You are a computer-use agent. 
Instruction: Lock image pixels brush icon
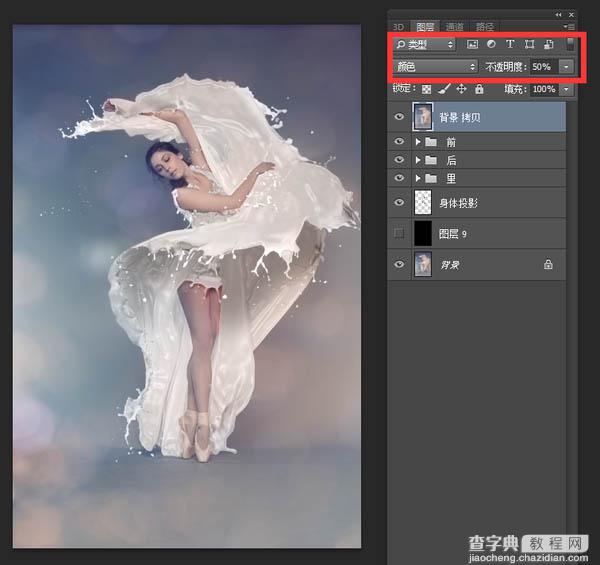click(x=444, y=89)
